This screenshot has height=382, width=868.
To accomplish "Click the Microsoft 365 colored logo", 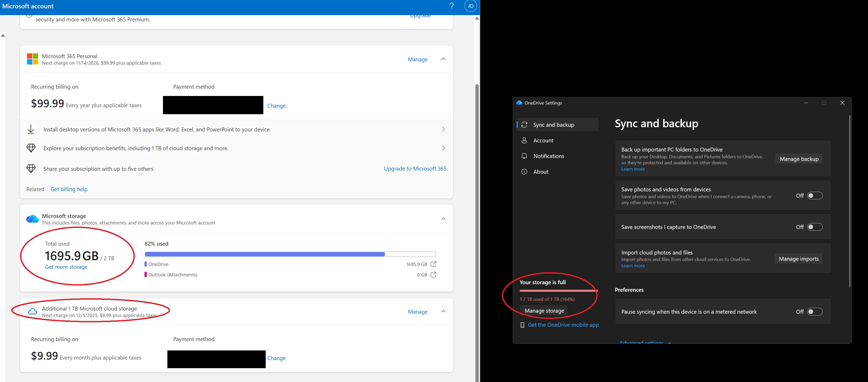I will pyautogui.click(x=33, y=59).
